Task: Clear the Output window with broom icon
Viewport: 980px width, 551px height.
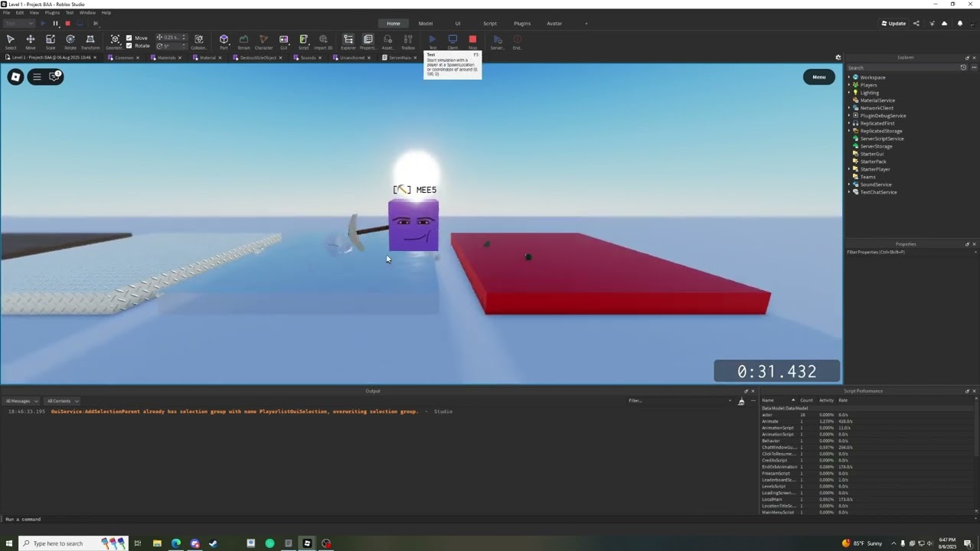Action: (741, 401)
